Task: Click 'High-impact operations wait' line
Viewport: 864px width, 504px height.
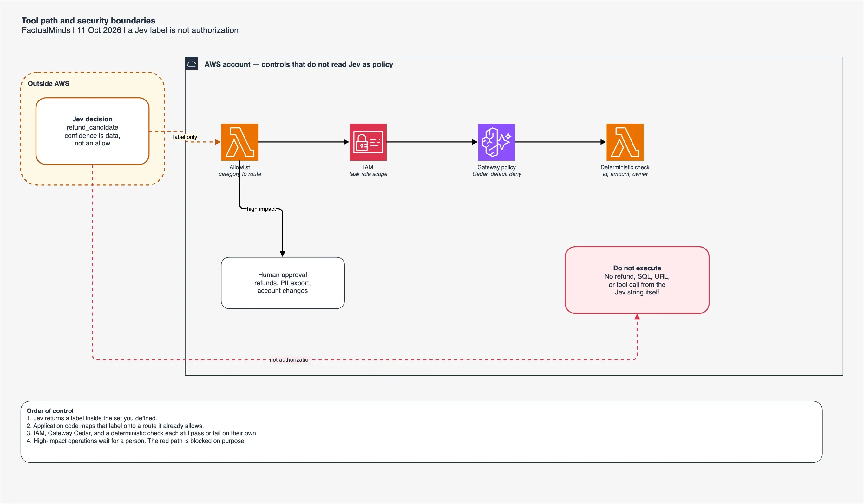Action: pos(136,440)
